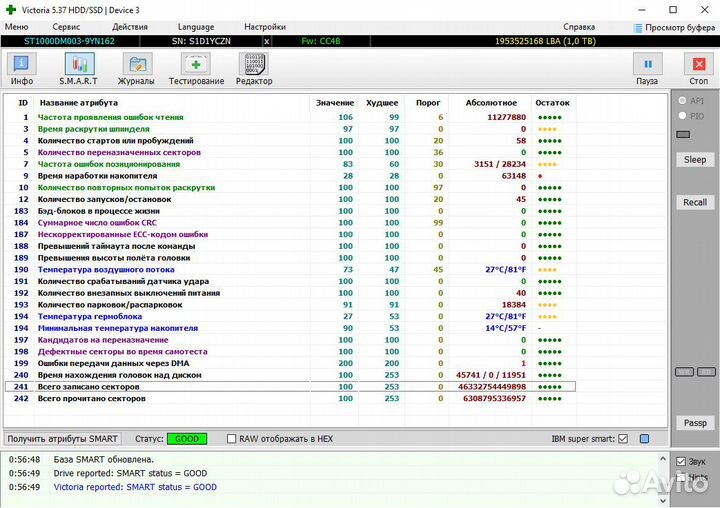The width and height of the screenshot is (720, 508).
Task: Select the API radio button
Action: 683,101
